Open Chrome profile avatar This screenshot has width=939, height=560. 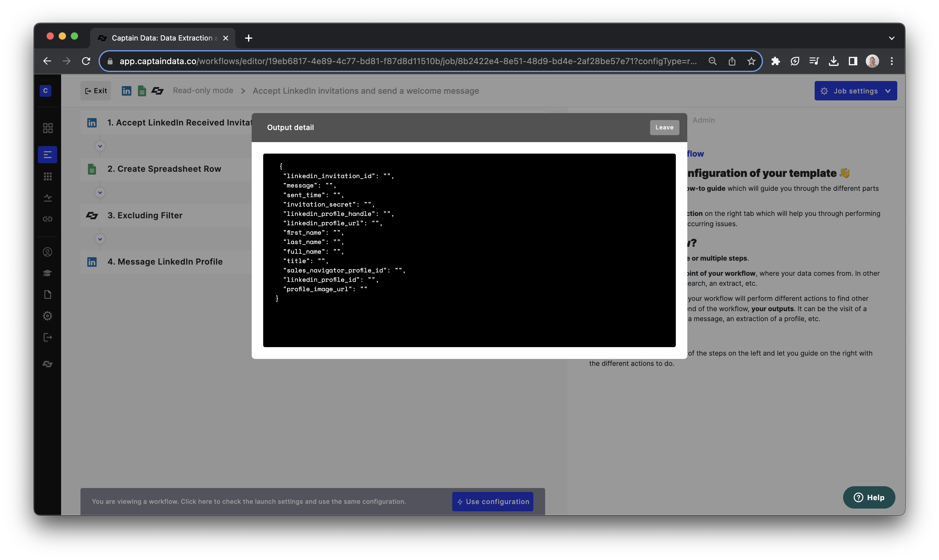(x=872, y=61)
